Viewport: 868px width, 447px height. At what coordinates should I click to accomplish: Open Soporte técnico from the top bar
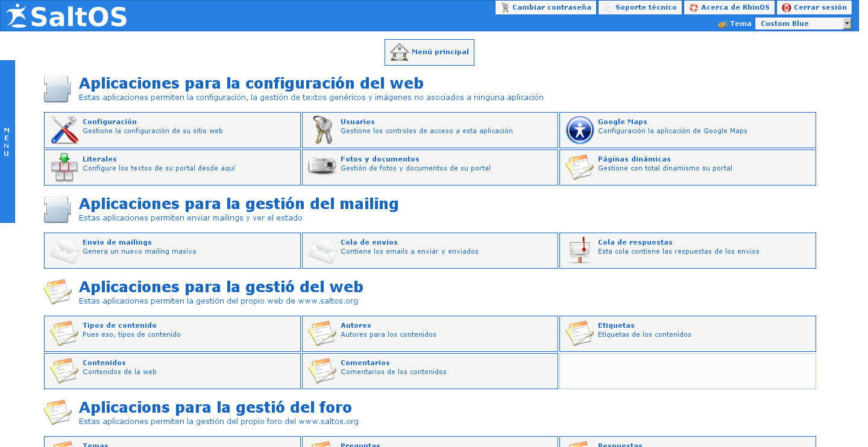click(640, 8)
